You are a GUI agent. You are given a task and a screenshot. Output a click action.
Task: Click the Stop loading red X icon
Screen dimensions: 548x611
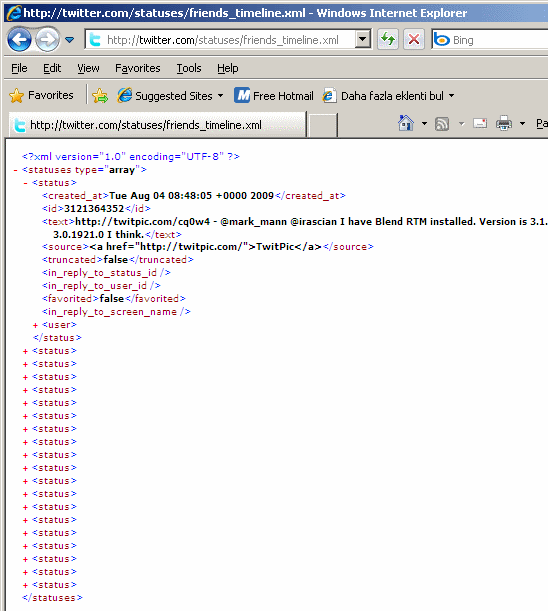tap(414, 39)
